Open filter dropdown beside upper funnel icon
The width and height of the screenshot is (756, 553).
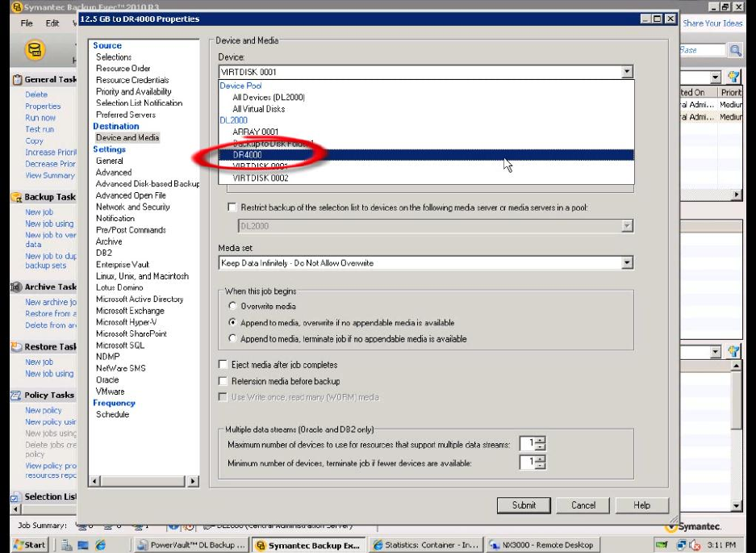(716, 78)
